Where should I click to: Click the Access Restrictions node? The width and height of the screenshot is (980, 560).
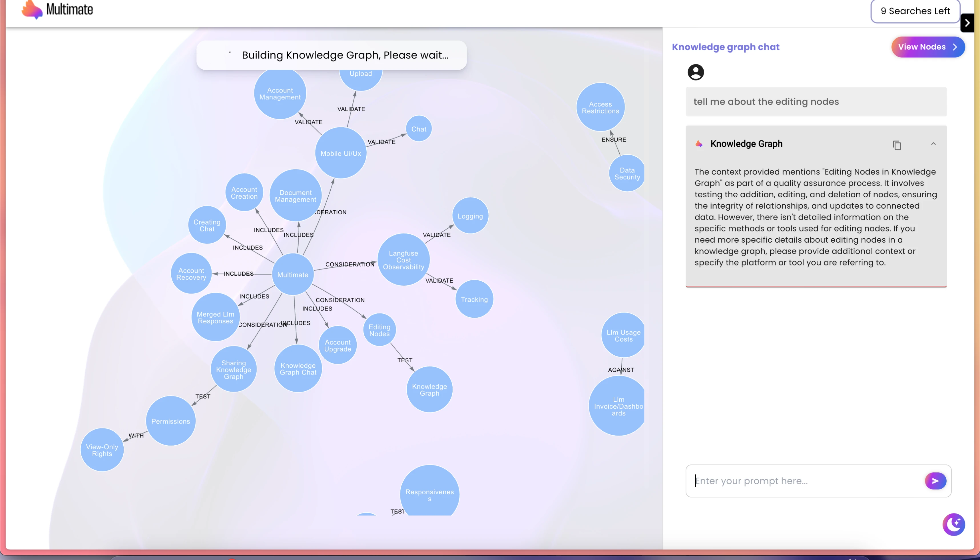(x=600, y=107)
